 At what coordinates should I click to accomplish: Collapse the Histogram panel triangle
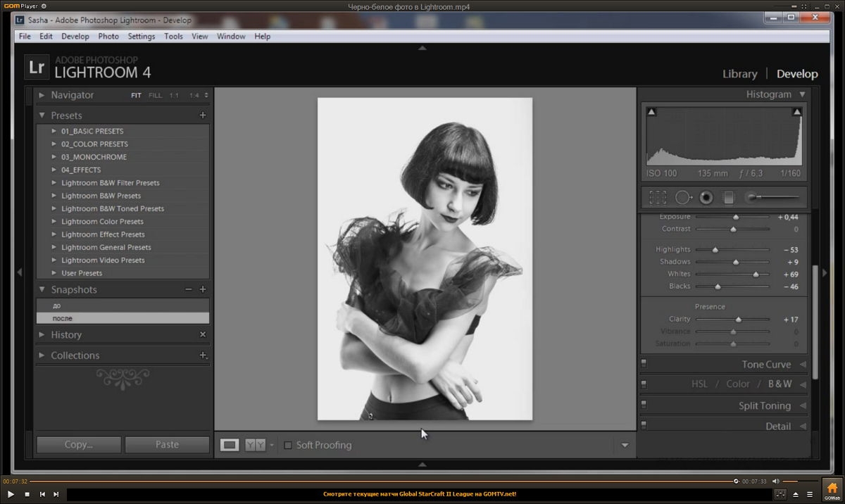(x=802, y=94)
